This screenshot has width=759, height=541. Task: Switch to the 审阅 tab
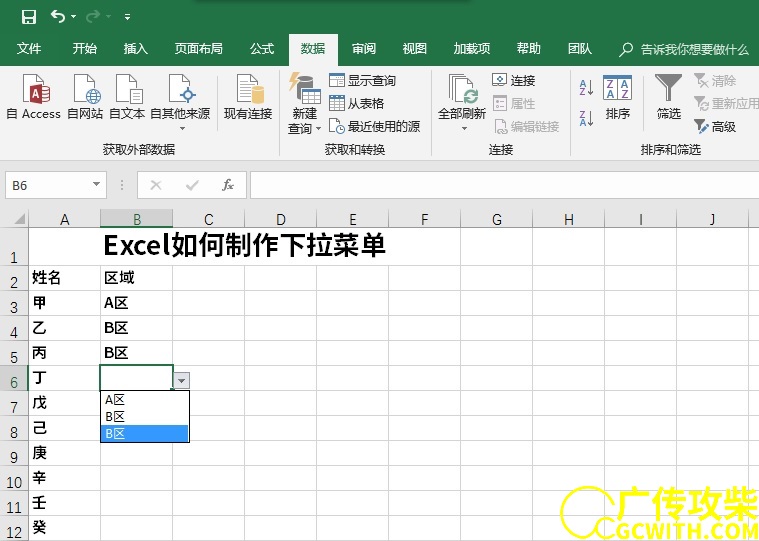(x=364, y=48)
